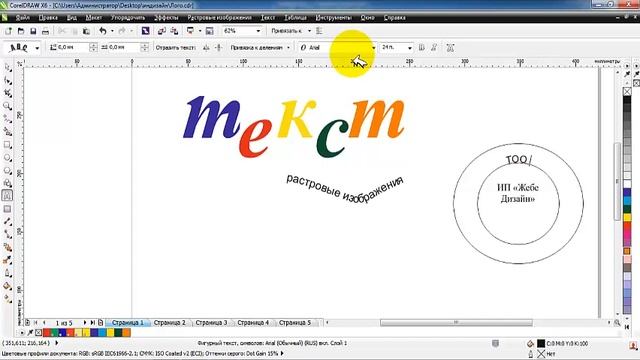The width and height of the screenshot is (640, 360).
Task: Select the Pick tool in toolbox
Action: (x=7, y=67)
